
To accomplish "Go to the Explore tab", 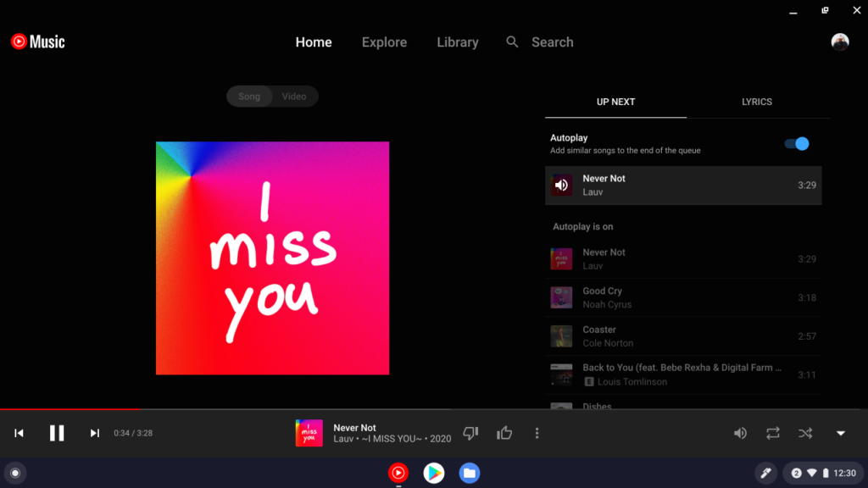I will coord(384,42).
